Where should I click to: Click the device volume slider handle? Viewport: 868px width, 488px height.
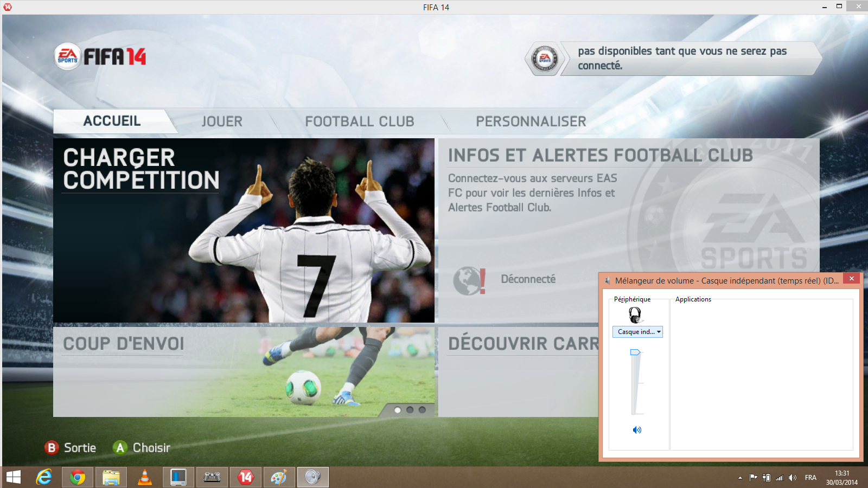pos(635,352)
